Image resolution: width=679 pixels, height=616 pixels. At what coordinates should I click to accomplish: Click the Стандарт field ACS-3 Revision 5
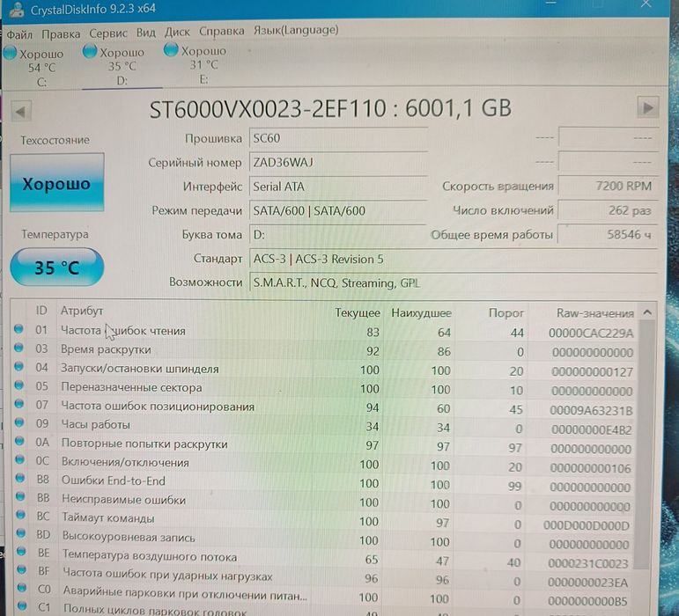click(x=454, y=260)
